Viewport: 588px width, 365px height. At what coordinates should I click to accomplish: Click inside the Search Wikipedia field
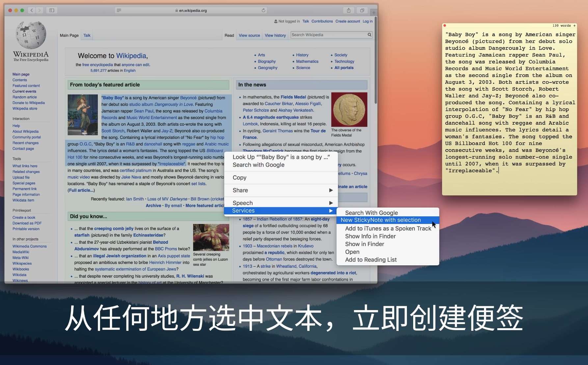(329, 35)
